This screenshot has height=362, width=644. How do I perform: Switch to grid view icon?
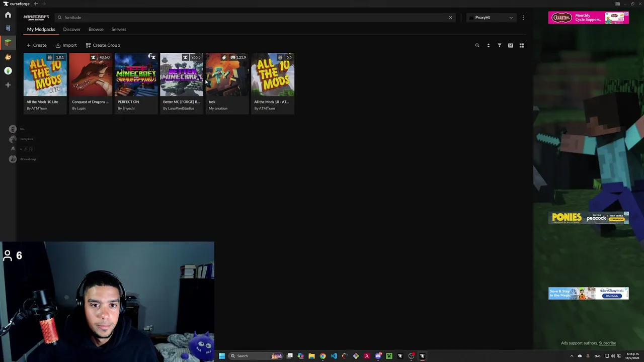tap(521, 45)
